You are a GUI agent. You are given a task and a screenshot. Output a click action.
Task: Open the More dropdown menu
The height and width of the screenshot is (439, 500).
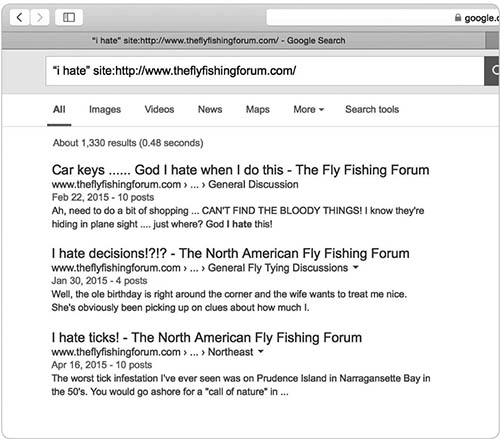[309, 109]
